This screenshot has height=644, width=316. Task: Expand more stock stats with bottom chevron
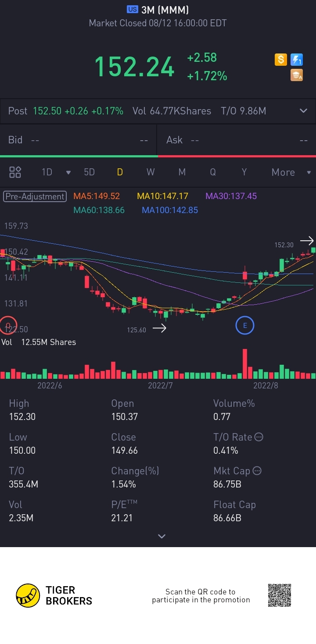[162, 536]
